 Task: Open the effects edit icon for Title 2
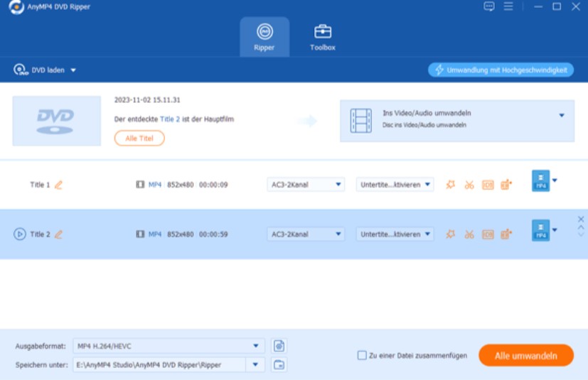(x=450, y=234)
